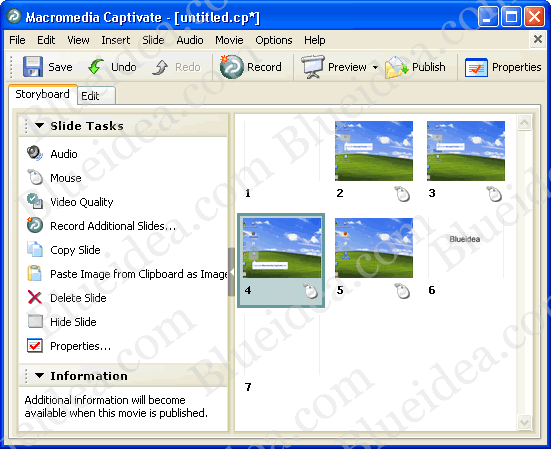Click the Video Quality icon
The height and width of the screenshot is (449, 551).
pyautogui.click(x=35, y=201)
